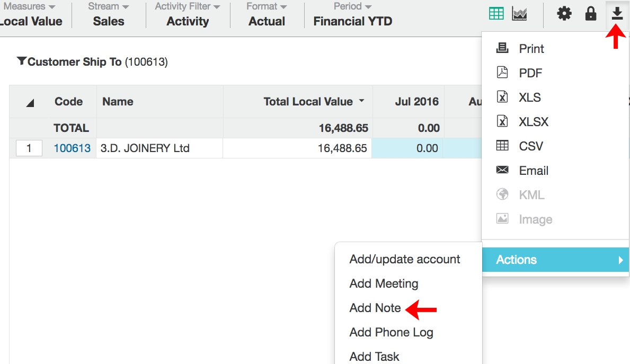Click row number 1 box
This screenshot has width=630, height=364.
coord(29,148)
